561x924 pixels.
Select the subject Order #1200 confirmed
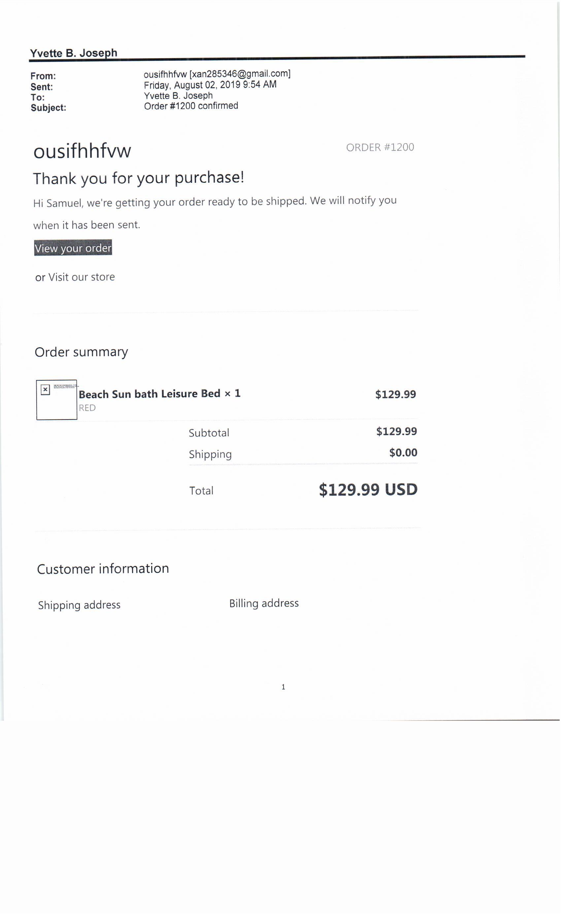tap(191, 106)
